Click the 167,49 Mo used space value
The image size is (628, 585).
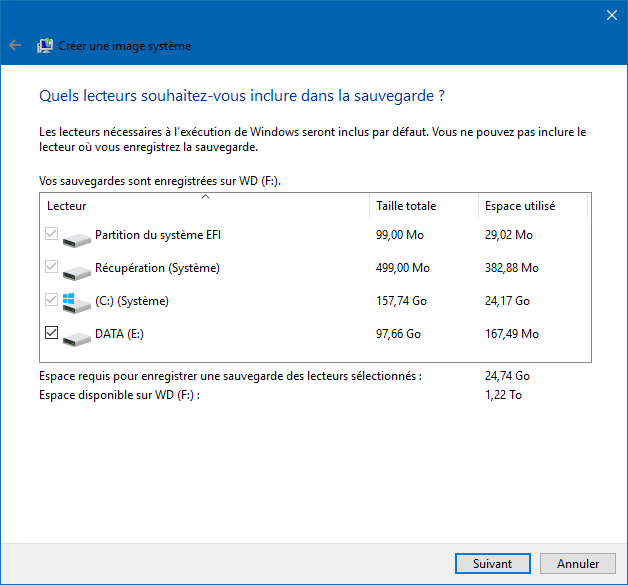512,334
